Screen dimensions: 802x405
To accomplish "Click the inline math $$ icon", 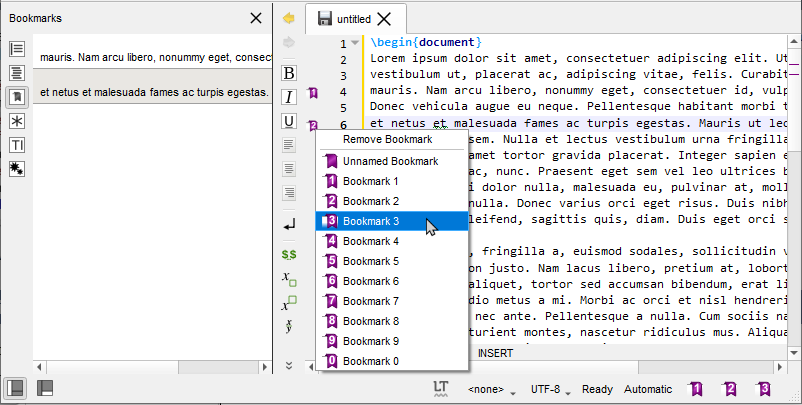I will pyautogui.click(x=289, y=255).
